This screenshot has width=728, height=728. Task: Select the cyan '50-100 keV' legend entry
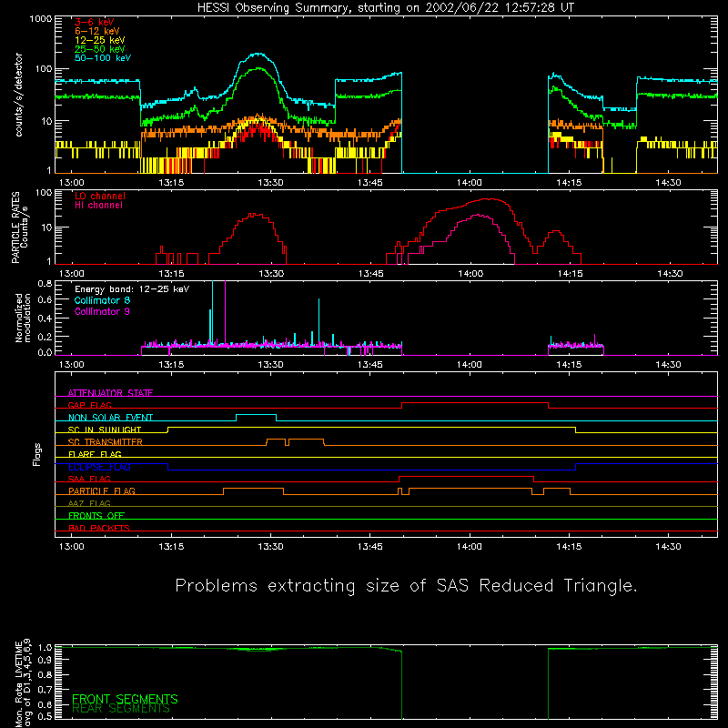click(103, 58)
